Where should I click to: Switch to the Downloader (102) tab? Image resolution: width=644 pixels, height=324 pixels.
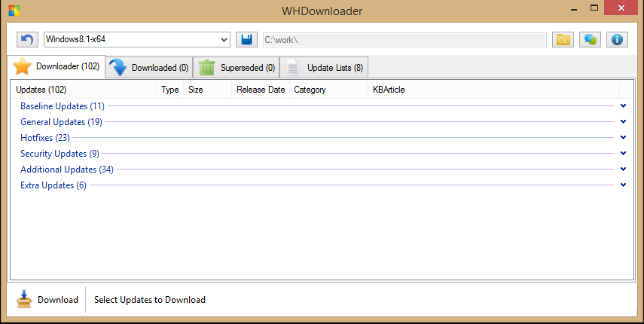tap(56, 66)
